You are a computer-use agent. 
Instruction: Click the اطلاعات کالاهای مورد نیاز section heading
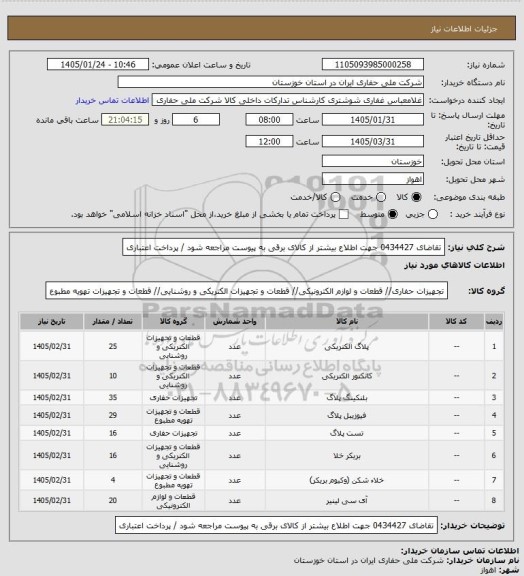[x=454, y=265]
